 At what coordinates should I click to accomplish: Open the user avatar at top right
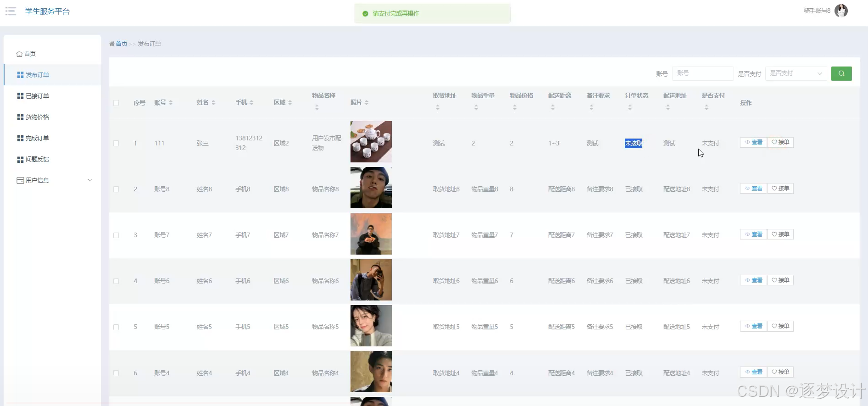tap(841, 11)
